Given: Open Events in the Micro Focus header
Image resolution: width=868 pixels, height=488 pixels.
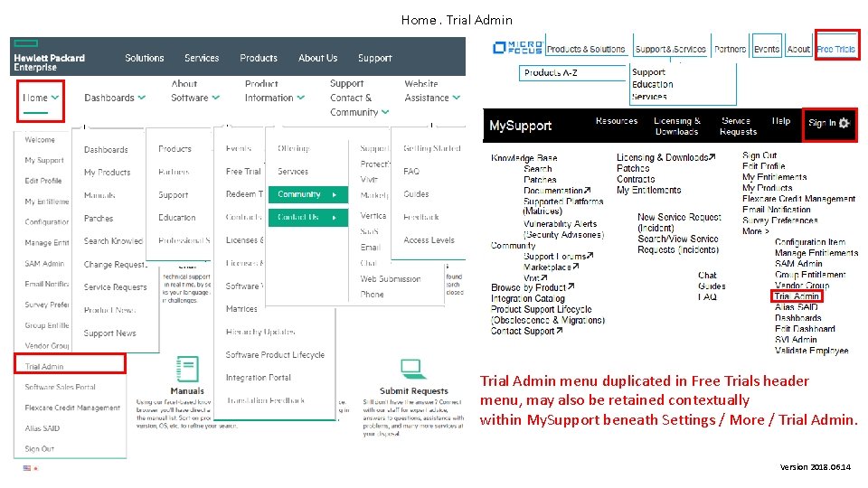Looking at the screenshot, I should (x=767, y=49).
